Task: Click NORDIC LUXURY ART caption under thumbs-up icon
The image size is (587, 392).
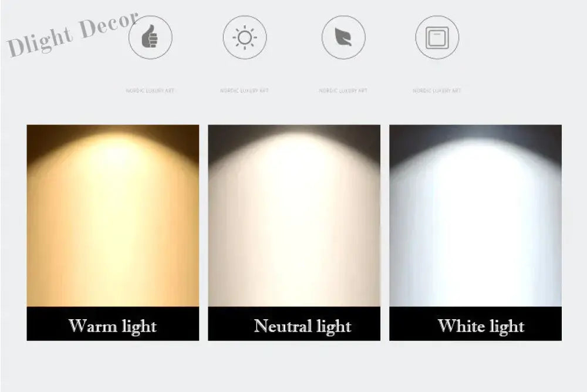Action: (x=150, y=90)
